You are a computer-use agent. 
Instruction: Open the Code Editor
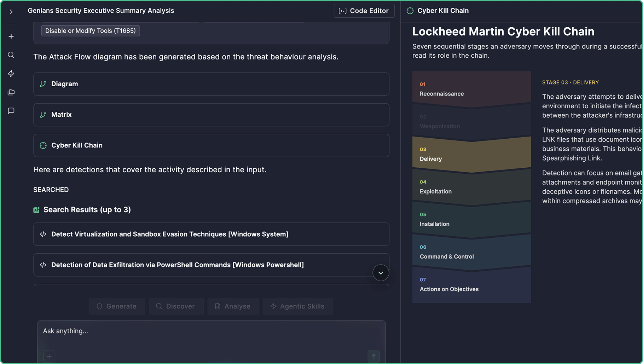[x=364, y=11]
